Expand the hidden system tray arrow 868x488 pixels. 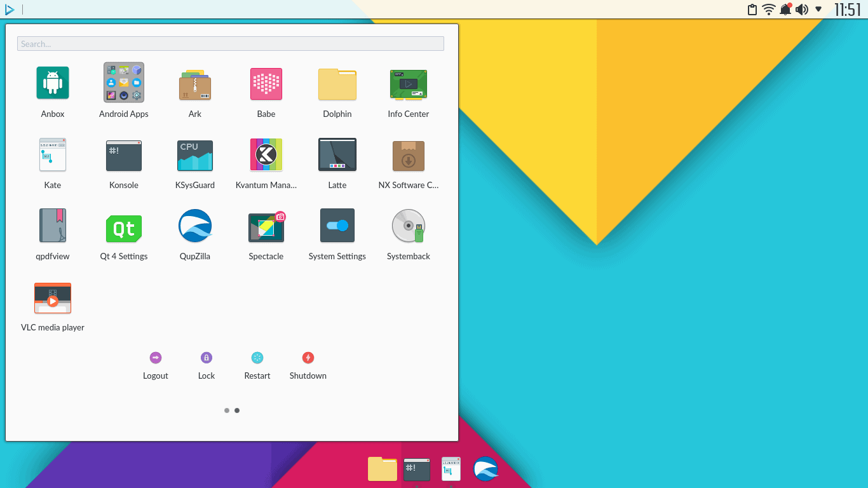[818, 10]
